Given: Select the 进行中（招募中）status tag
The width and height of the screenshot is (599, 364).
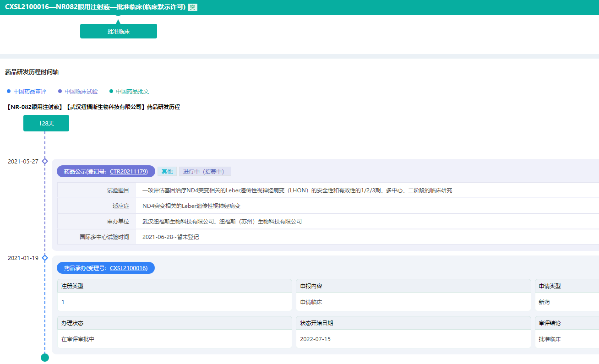Looking at the screenshot, I should (x=205, y=171).
